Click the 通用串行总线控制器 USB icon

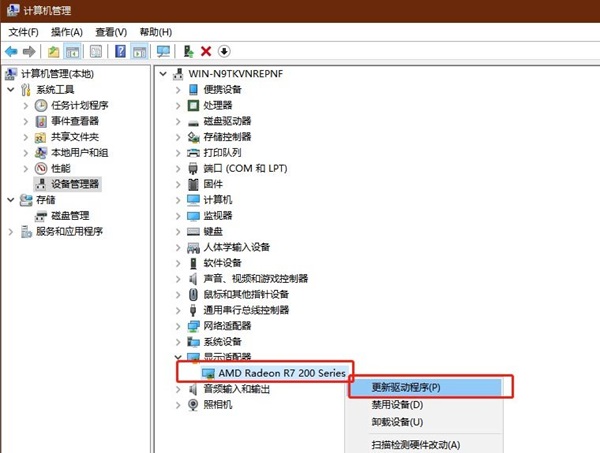tap(193, 310)
